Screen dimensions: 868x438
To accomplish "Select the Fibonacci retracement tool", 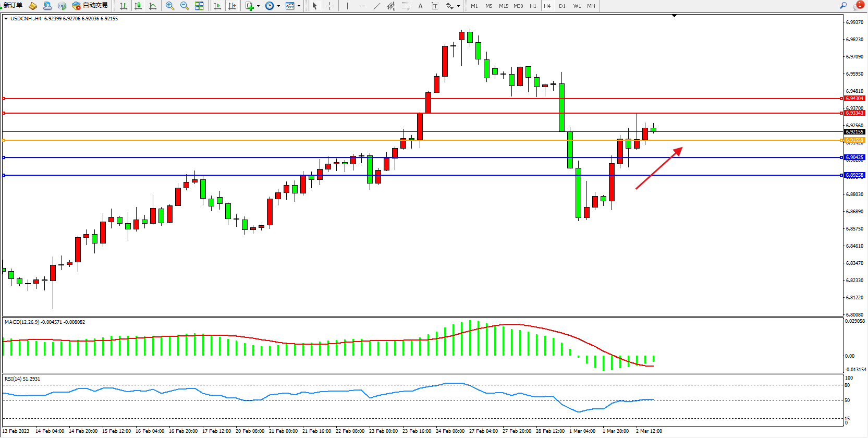I will click(406, 6).
